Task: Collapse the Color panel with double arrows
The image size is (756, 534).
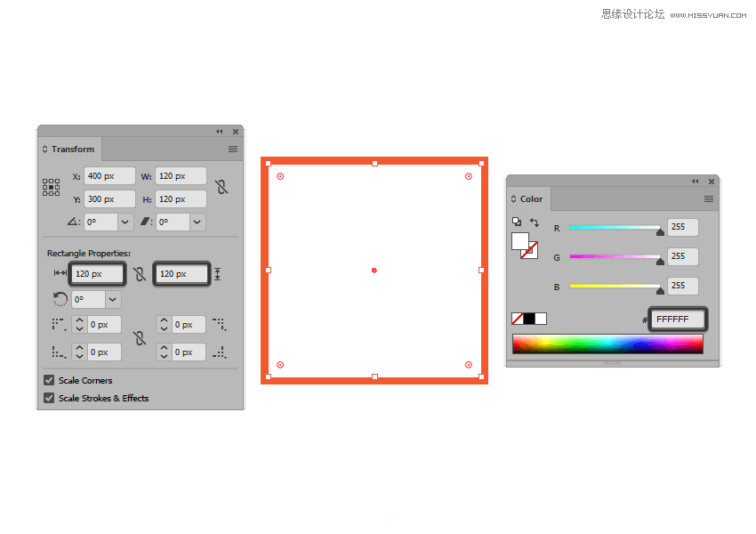Action: click(x=696, y=182)
